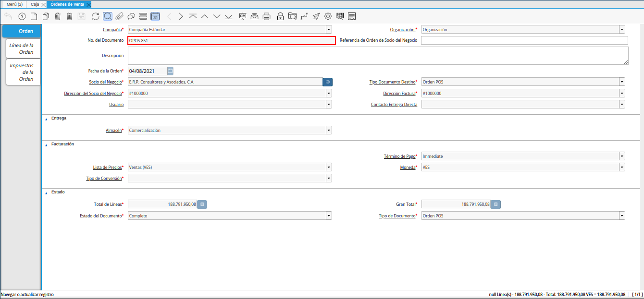This screenshot has height=299, width=644.
Task: Click the magnifier Find record icon
Action: tap(108, 16)
